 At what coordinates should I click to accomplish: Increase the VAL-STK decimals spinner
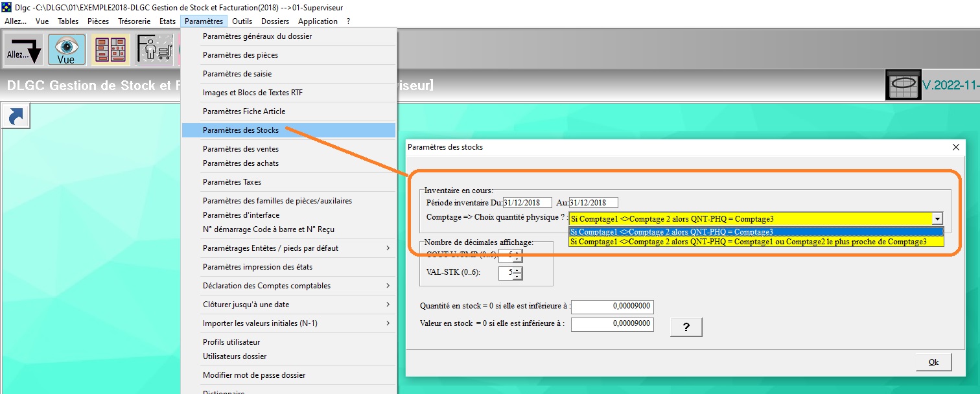point(517,270)
